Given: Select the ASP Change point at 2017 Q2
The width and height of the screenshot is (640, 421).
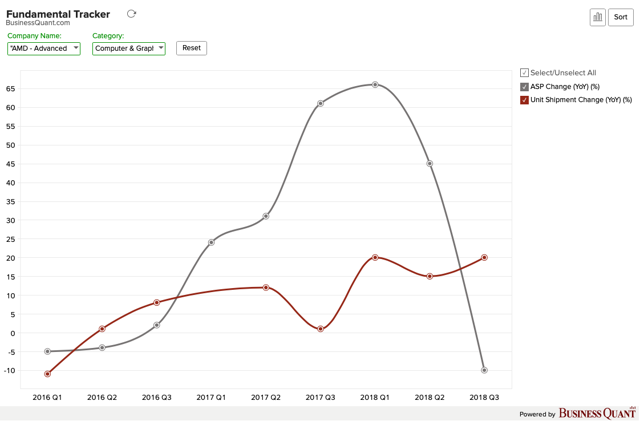Looking at the screenshot, I should (266, 216).
